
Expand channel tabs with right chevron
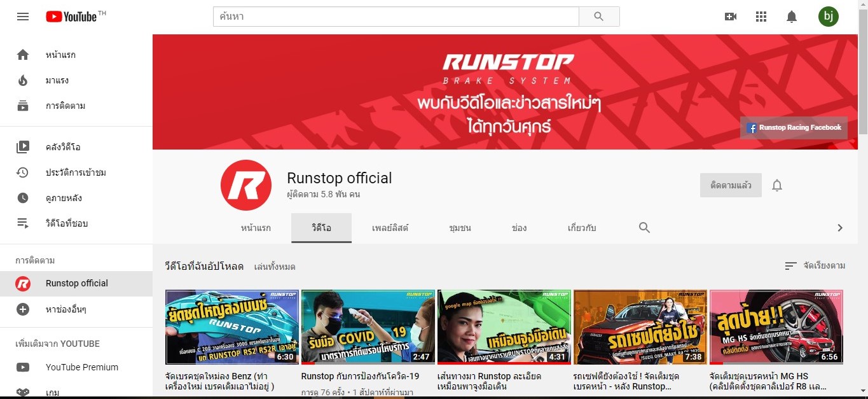[840, 227]
